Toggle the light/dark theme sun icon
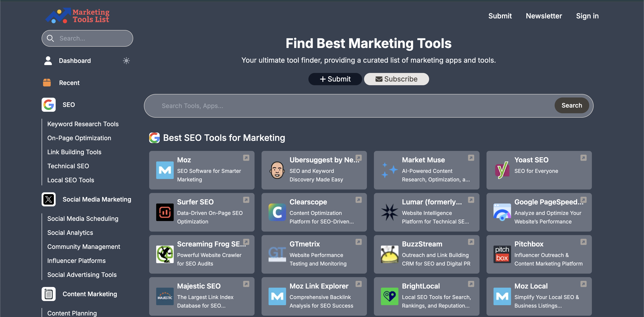Screen dimensions: 644x317 point(126,61)
